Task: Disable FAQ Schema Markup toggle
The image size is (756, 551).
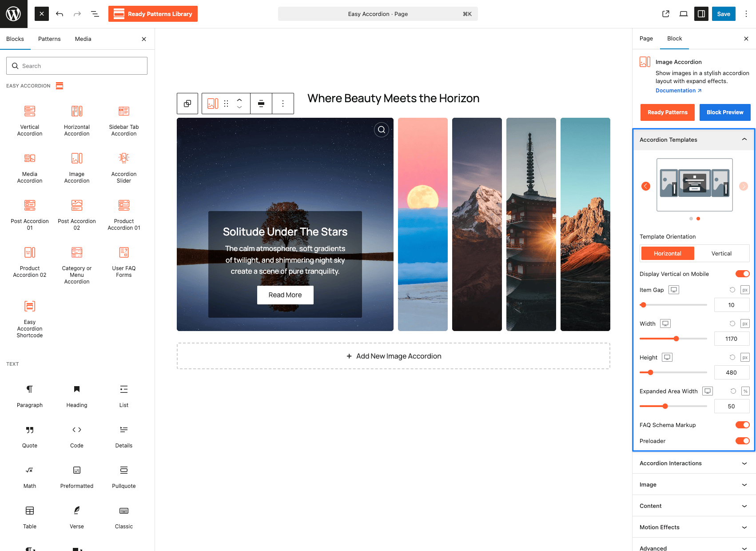Action: coord(743,425)
